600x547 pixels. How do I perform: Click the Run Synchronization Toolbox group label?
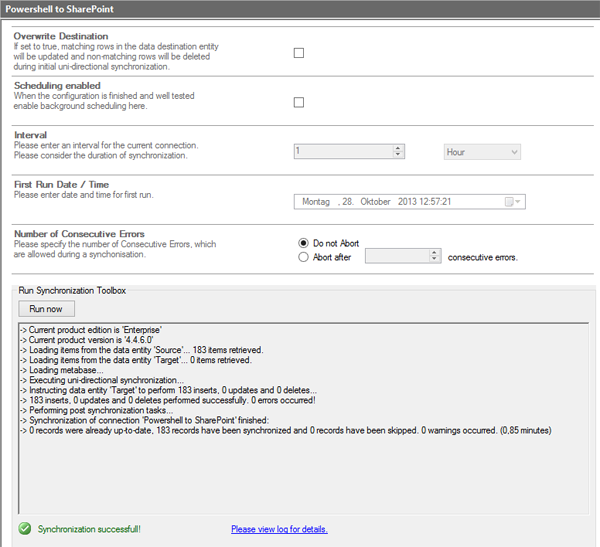tap(72, 291)
